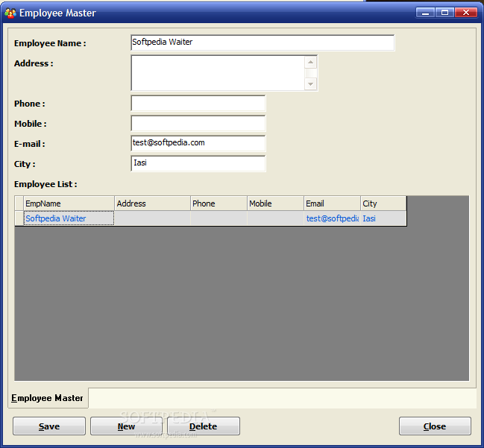This screenshot has width=484, height=448.
Task: Click the New button
Action: pos(126,426)
